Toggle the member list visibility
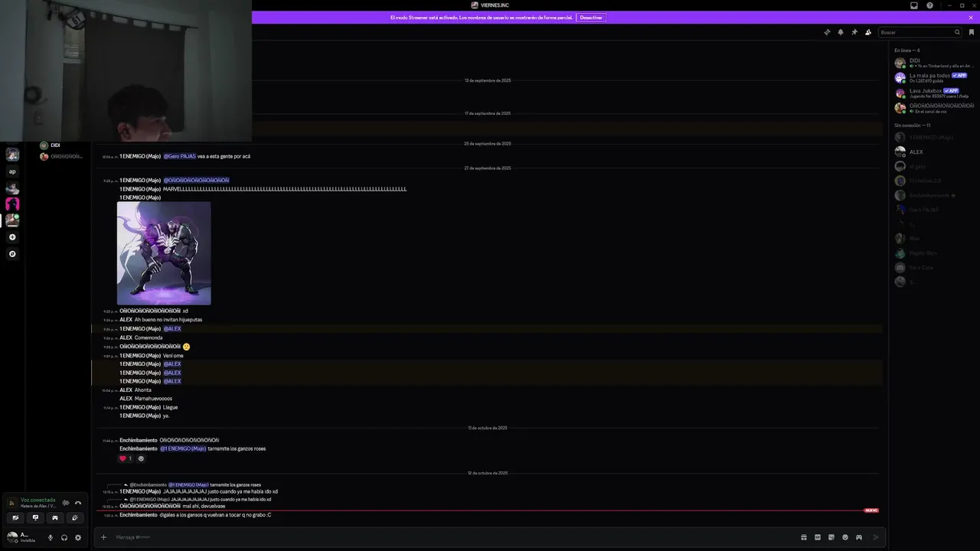The image size is (980, 551). tap(868, 32)
